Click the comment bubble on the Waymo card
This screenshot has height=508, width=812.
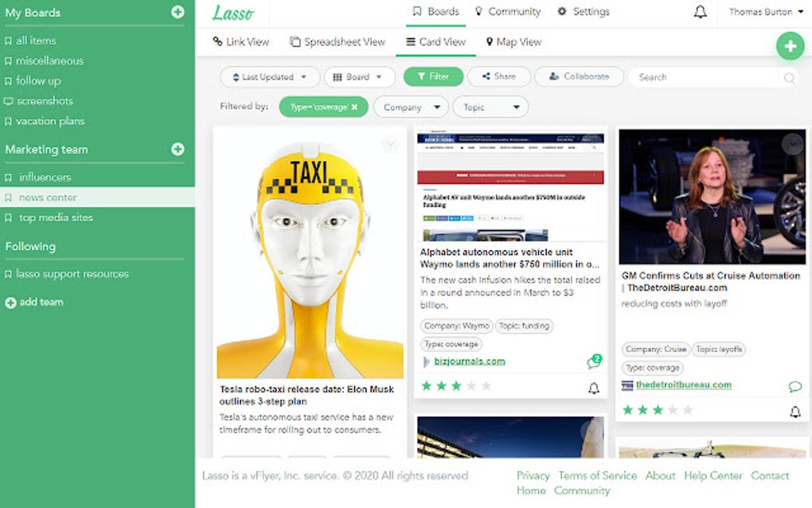click(593, 361)
